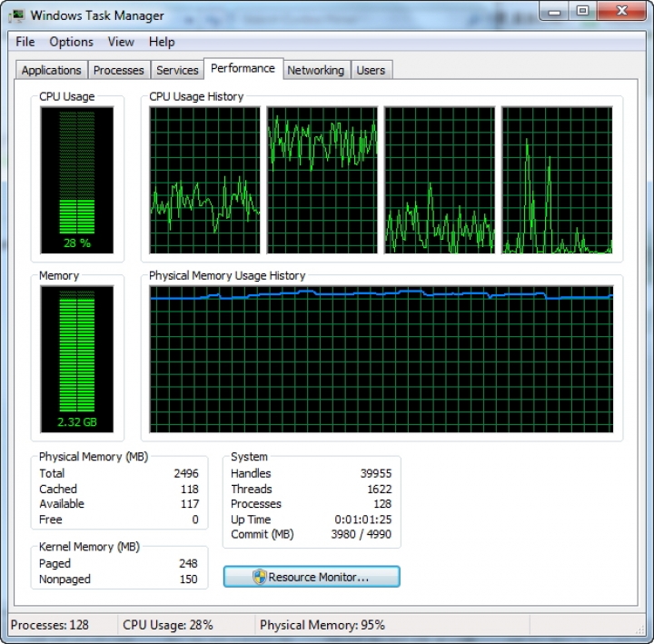The height and width of the screenshot is (644, 654).
Task: Click the Handles value 39955
Action: pyautogui.click(x=376, y=473)
